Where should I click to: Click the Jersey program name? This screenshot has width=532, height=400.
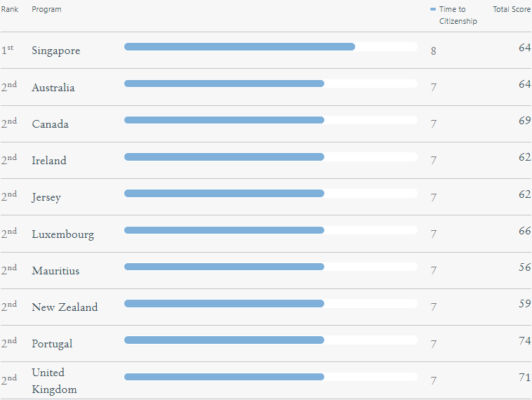[46, 197]
